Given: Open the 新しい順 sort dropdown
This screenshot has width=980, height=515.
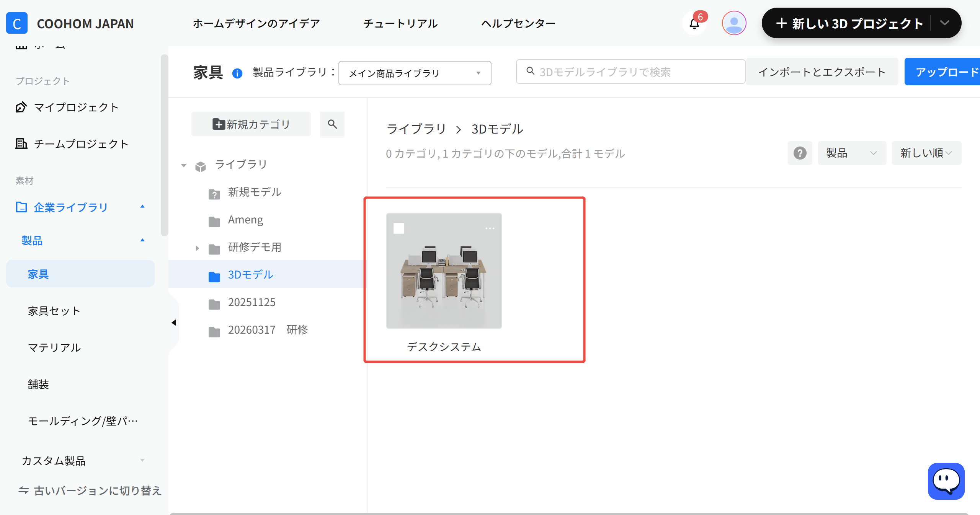Looking at the screenshot, I should [x=926, y=153].
